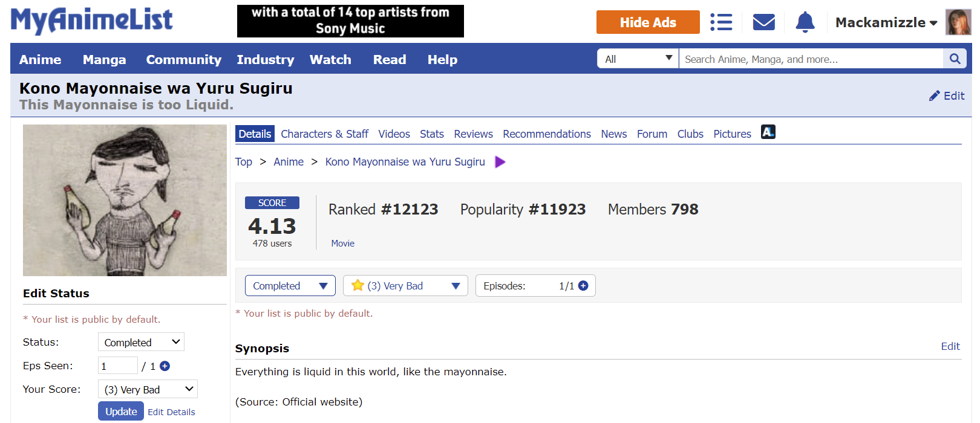Viewport: 980px width, 423px height.
Task: Increment episodes with plus icon in status bar
Action: (583, 286)
